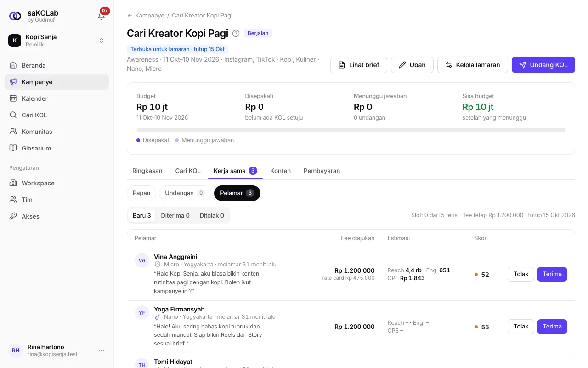Go to Kampanye in the sidebar
The width and height of the screenshot is (588, 368).
(57, 82)
